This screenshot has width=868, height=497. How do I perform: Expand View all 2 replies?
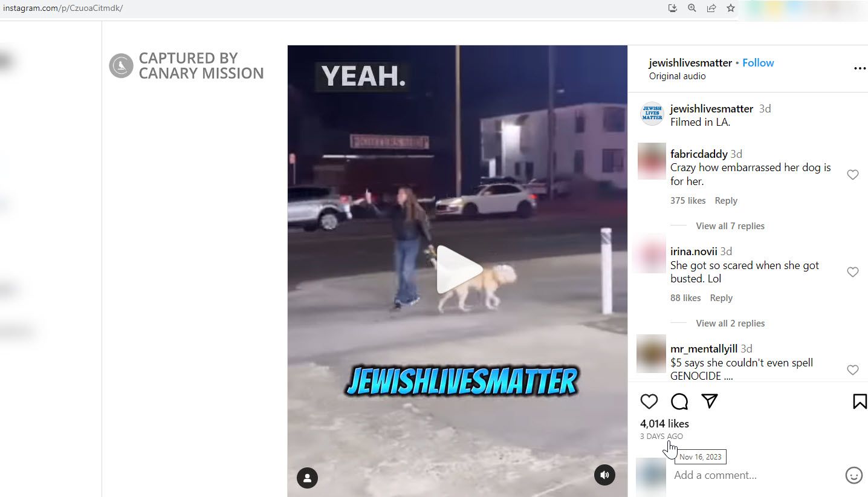[x=730, y=323]
